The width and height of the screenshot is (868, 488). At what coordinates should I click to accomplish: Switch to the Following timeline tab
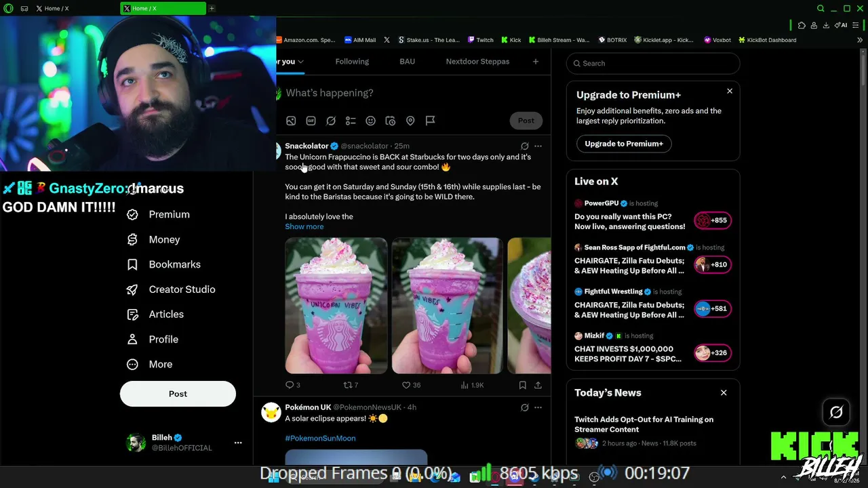pos(352,62)
